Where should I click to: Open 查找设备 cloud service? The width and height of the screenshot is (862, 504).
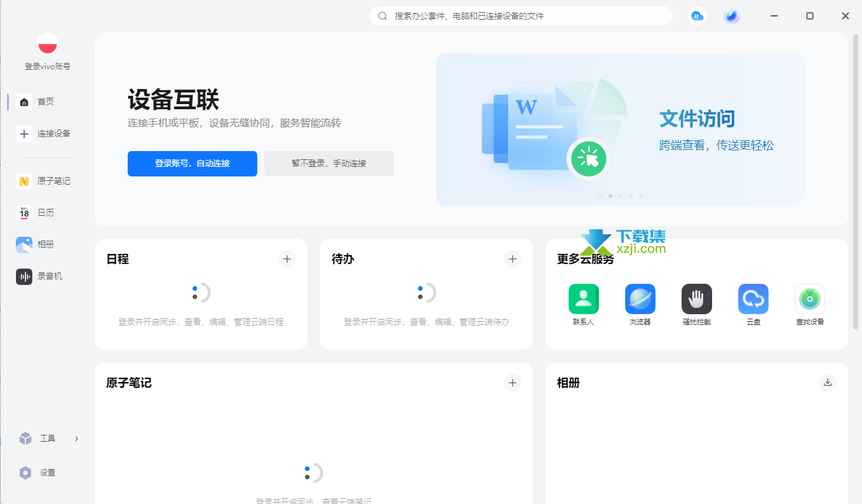click(810, 305)
